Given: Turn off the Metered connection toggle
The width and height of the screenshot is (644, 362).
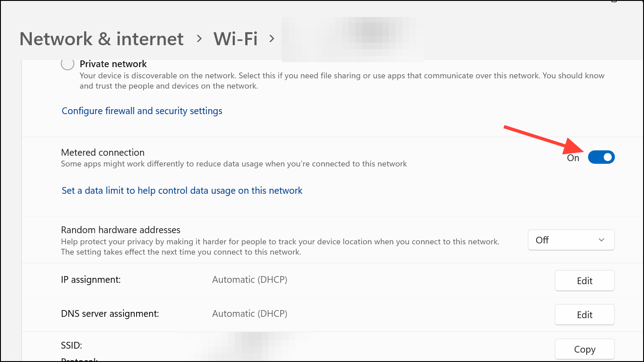Looking at the screenshot, I should pos(601,158).
